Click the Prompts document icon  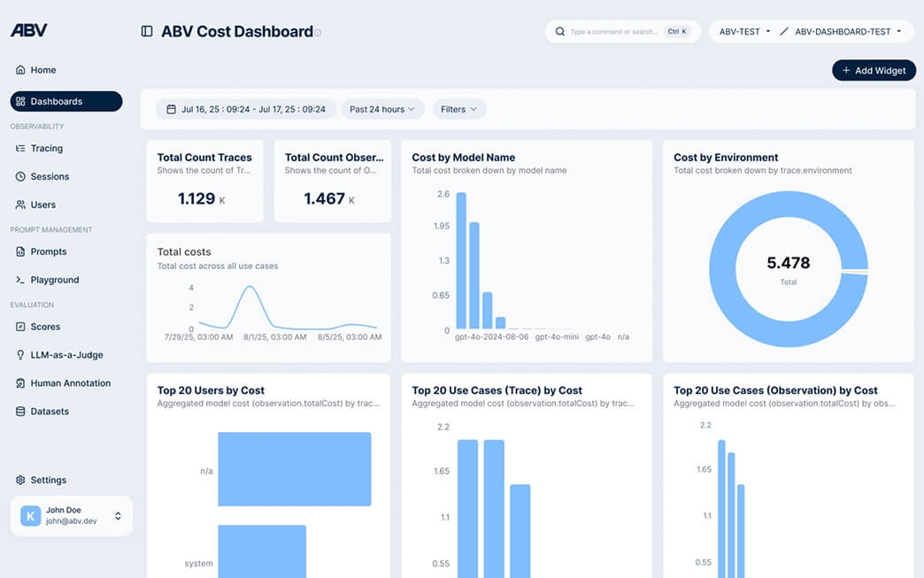click(20, 251)
